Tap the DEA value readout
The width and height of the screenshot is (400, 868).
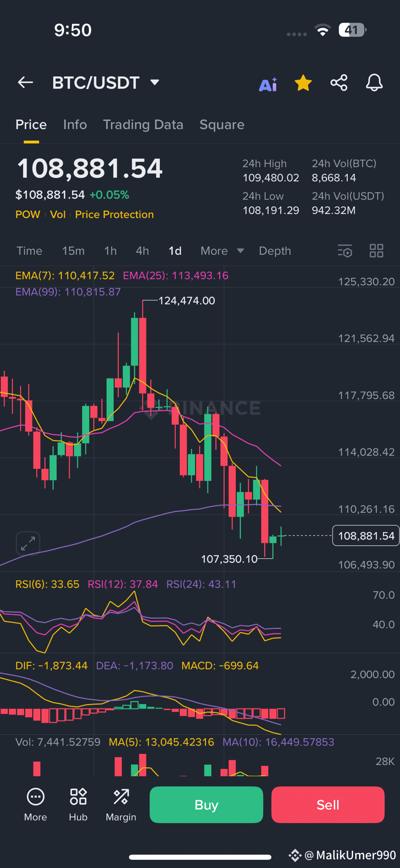click(134, 665)
